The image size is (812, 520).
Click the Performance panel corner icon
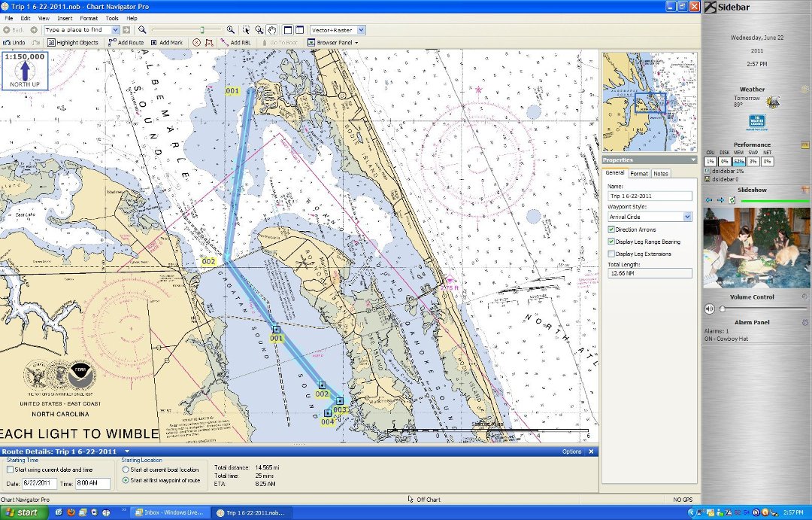click(804, 144)
